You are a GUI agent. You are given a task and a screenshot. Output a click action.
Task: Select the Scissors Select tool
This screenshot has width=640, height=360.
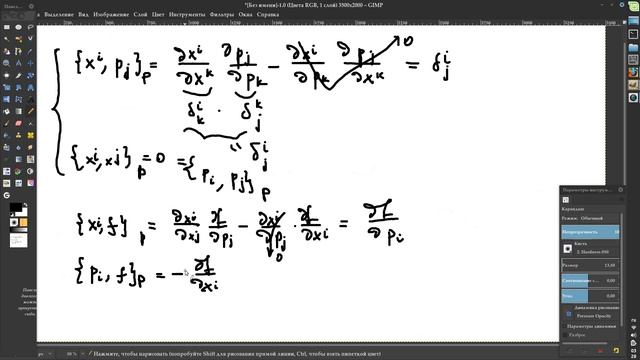coord(30,39)
